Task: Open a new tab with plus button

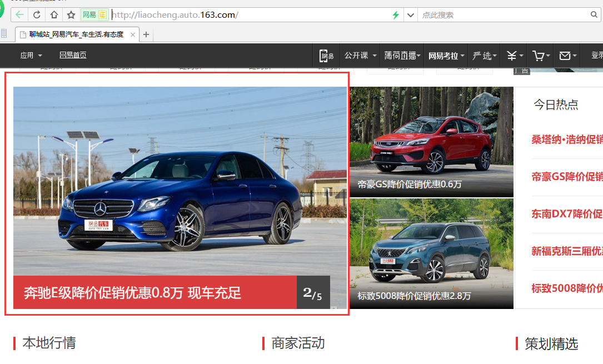Action: coord(146,34)
